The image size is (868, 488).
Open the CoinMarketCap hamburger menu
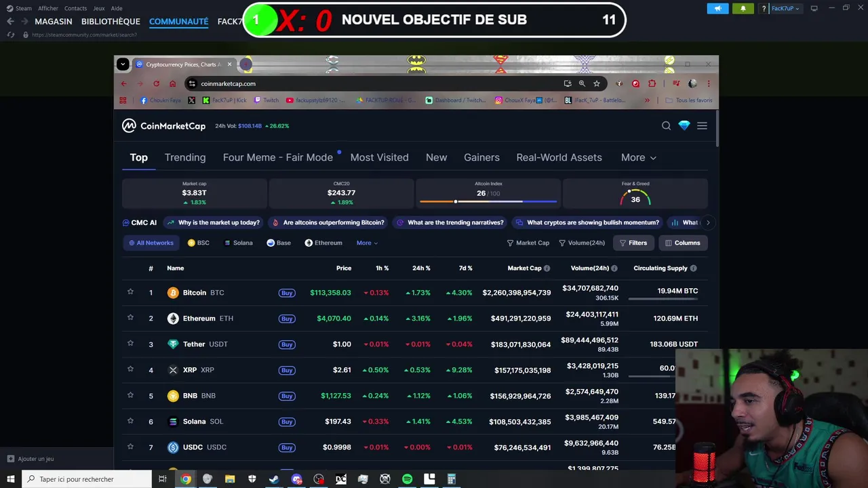(x=702, y=125)
